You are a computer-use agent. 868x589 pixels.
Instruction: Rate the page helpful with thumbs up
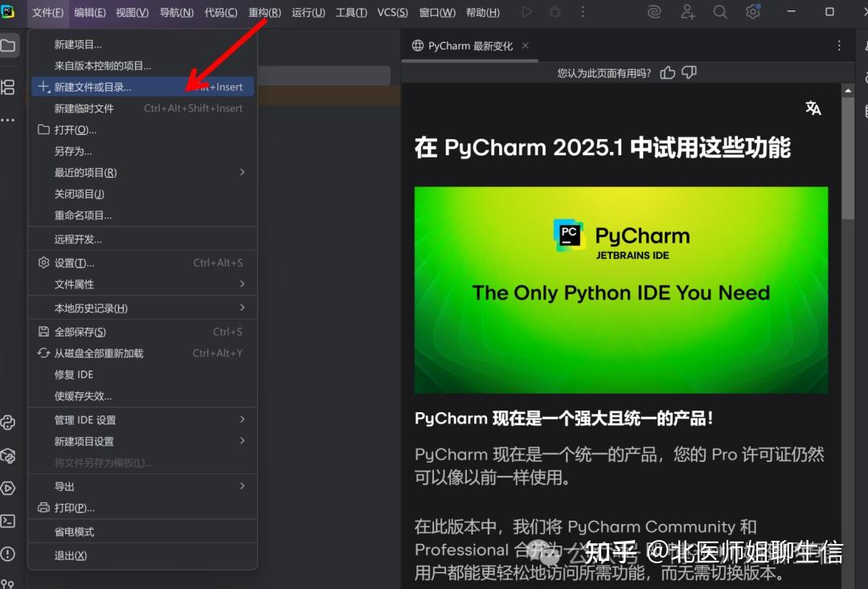[x=667, y=72]
